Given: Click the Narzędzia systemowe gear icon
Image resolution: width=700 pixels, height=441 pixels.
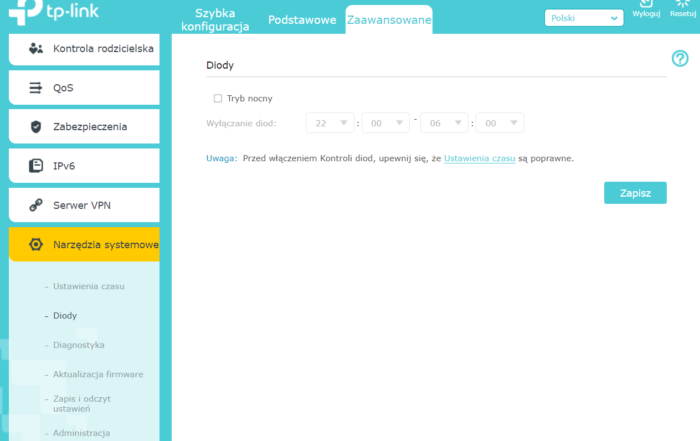Looking at the screenshot, I should (x=36, y=244).
